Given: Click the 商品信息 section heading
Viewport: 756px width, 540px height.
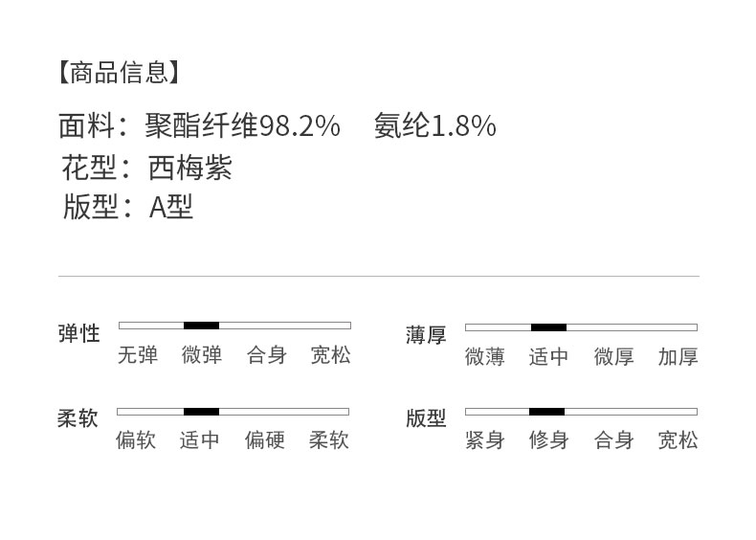Looking at the screenshot, I should [119, 73].
